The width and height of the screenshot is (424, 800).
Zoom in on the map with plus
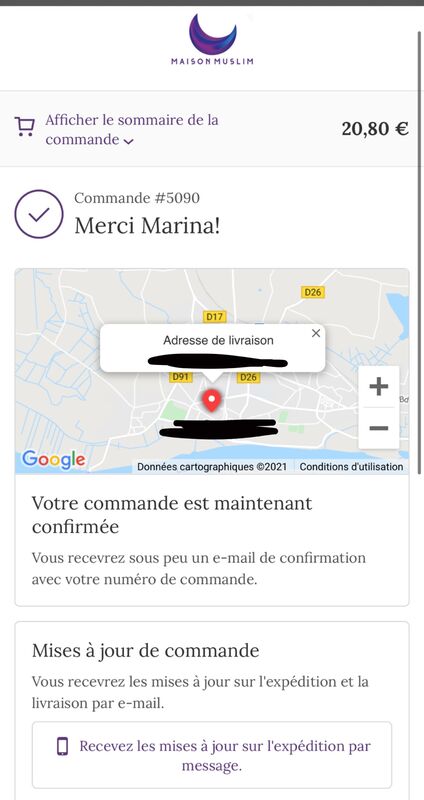tap(379, 387)
